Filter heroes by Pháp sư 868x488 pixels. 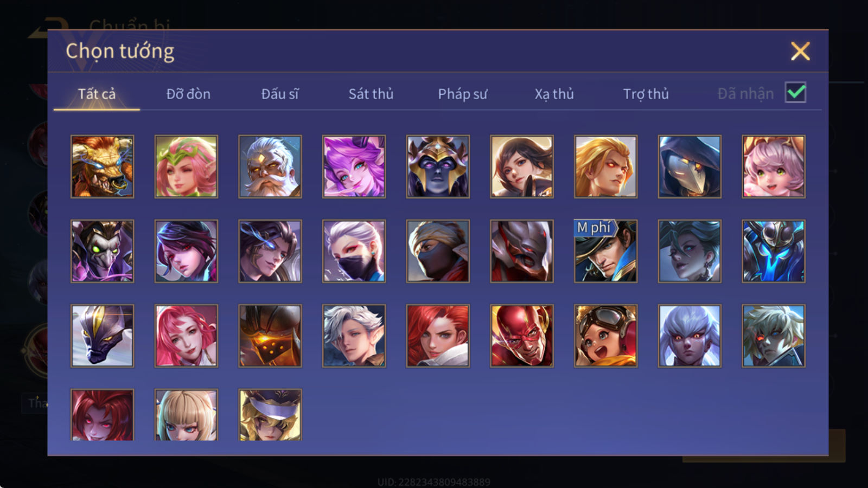coord(462,94)
